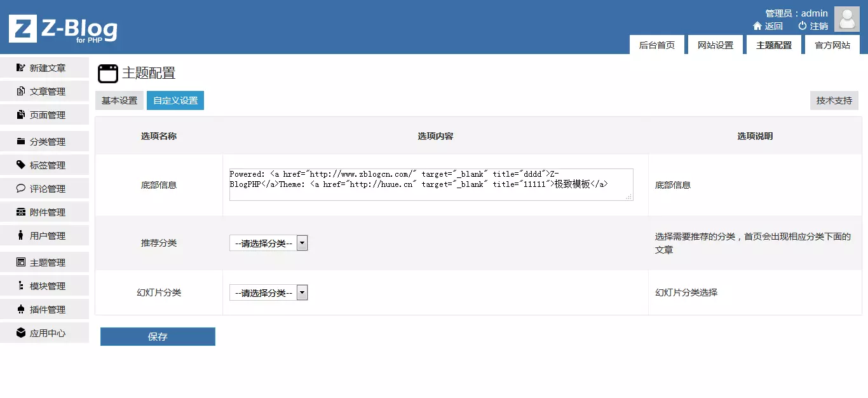This screenshot has width=868, height=398.
Task: Click the 新建文章 new post icon
Action: point(19,67)
